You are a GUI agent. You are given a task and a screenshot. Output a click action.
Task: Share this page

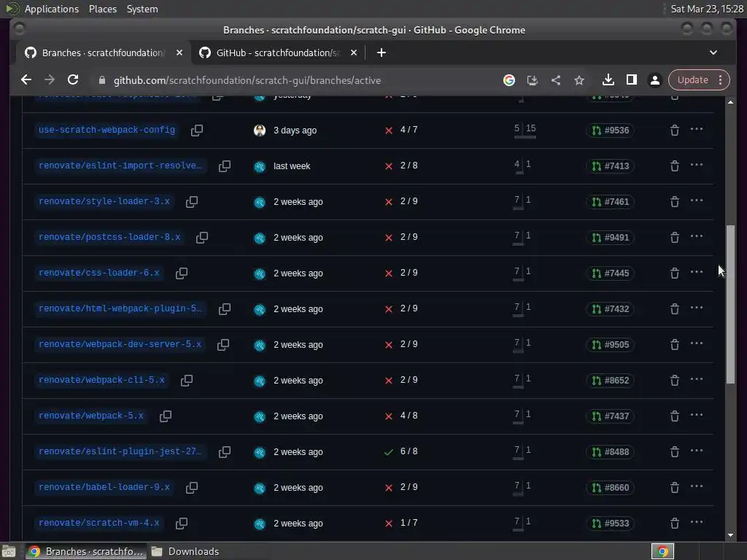click(x=555, y=80)
